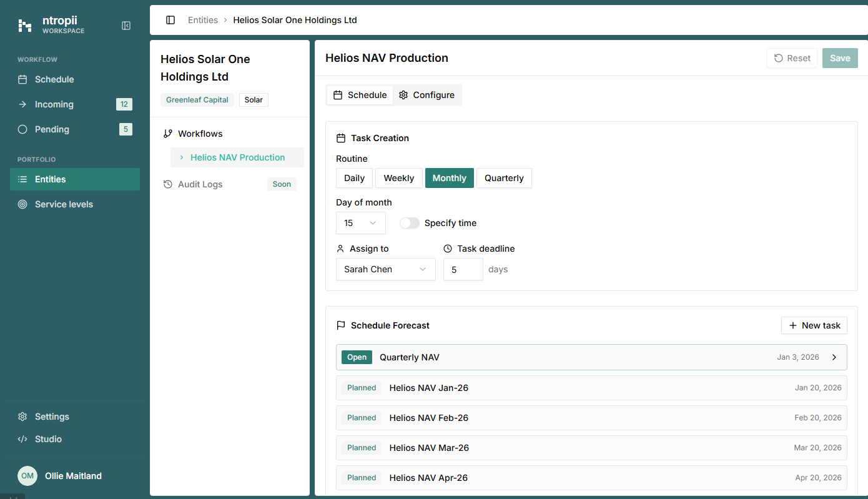Viewport: 868px width, 499px height.
Task: Open the Day of month dropdown
Action: (360, 223)
